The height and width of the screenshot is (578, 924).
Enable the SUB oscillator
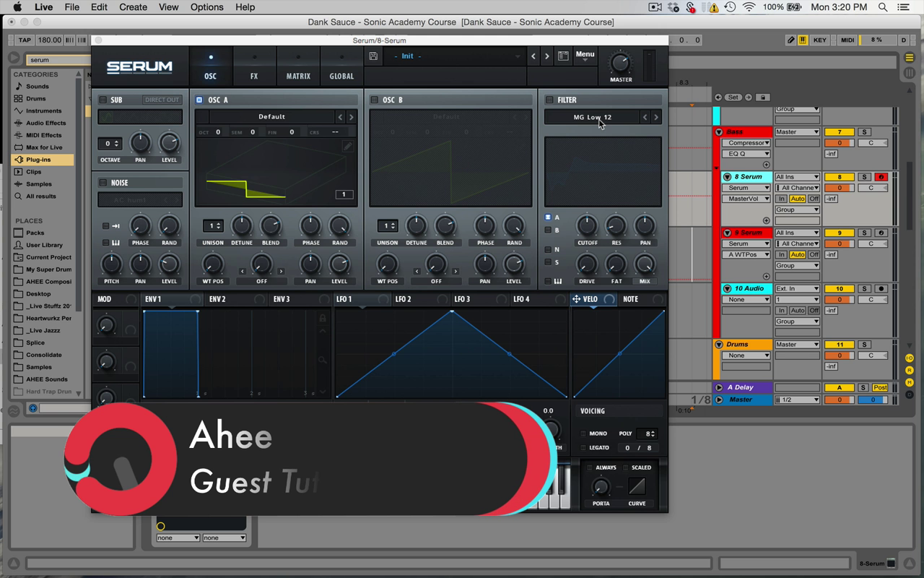point(103,100)
